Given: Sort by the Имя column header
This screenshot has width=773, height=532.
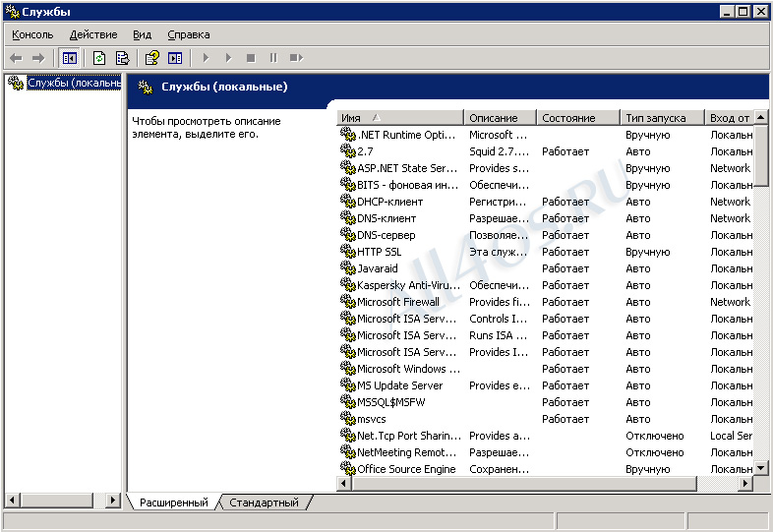Looking at the screenshot, I should 400,118.
